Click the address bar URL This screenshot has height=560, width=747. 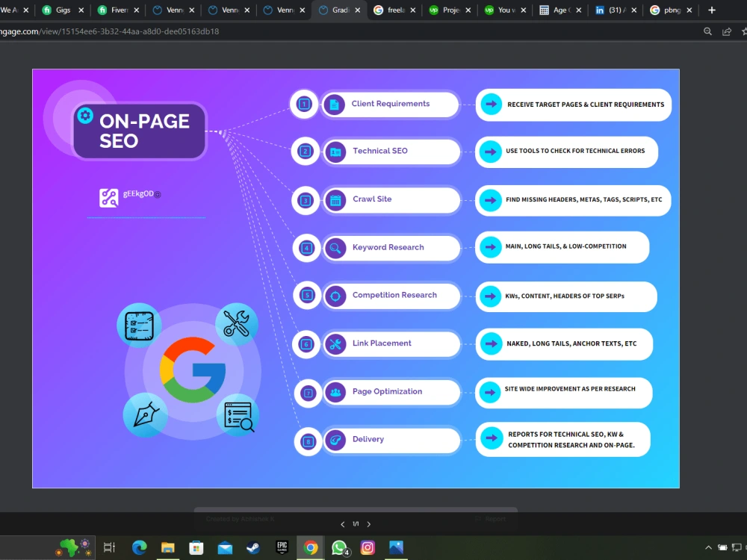pos(110,31)
